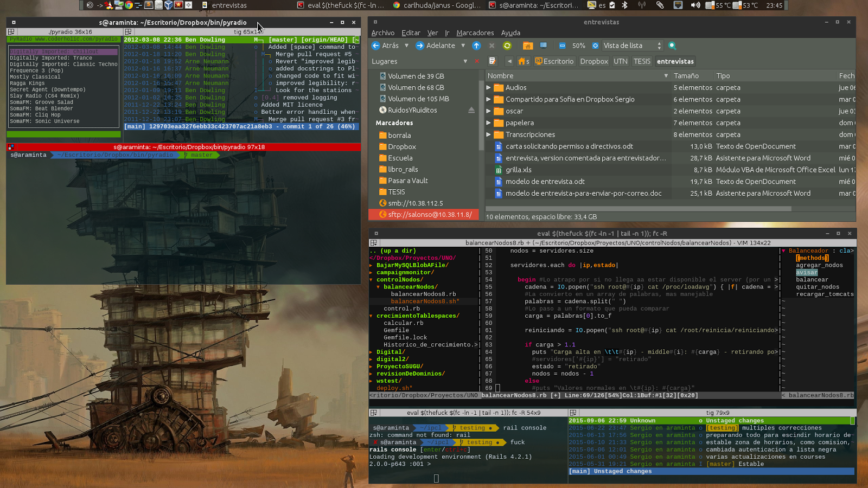Click horizontal scrollbar of file list
868x488 pixels.
[x=638, y=209]
